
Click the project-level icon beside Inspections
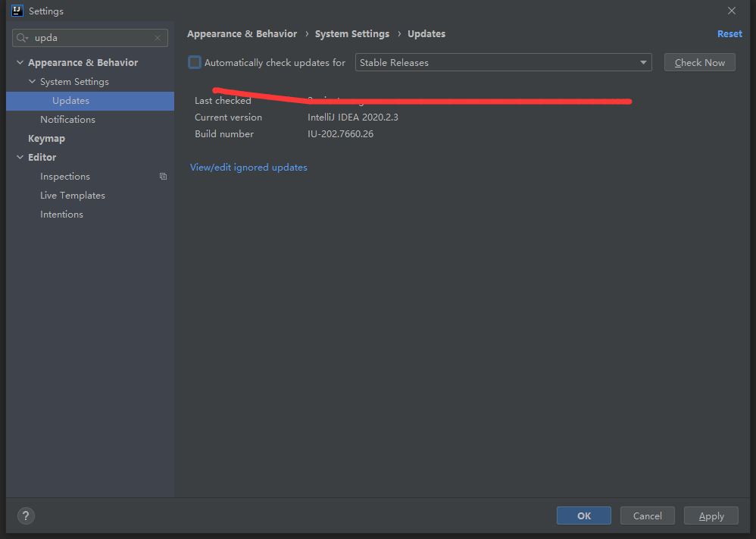163,177
